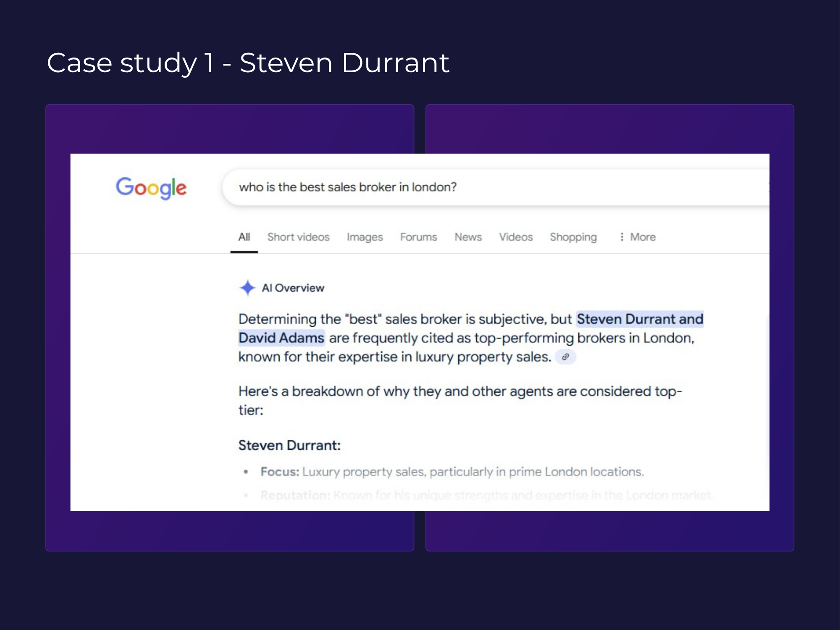The image size is (840, 630).
Task: Switch to the Short videos tab
Action: [298, 237]
